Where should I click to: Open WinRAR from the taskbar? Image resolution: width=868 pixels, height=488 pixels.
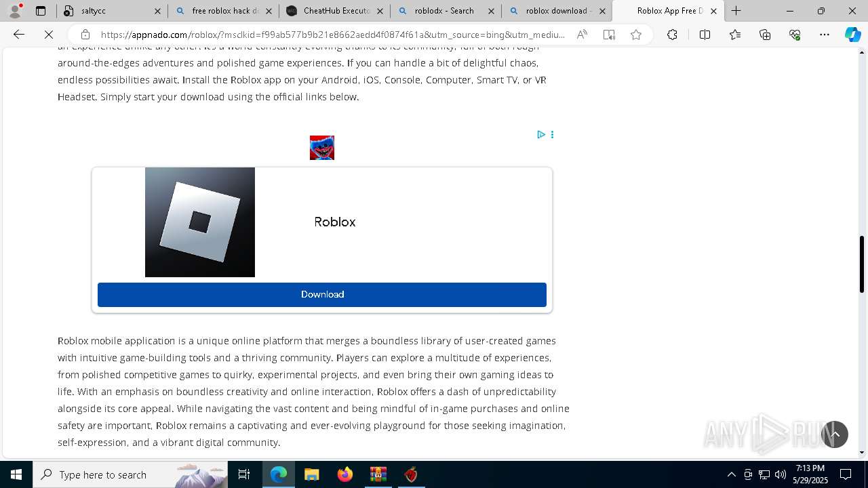click(378, 474)
